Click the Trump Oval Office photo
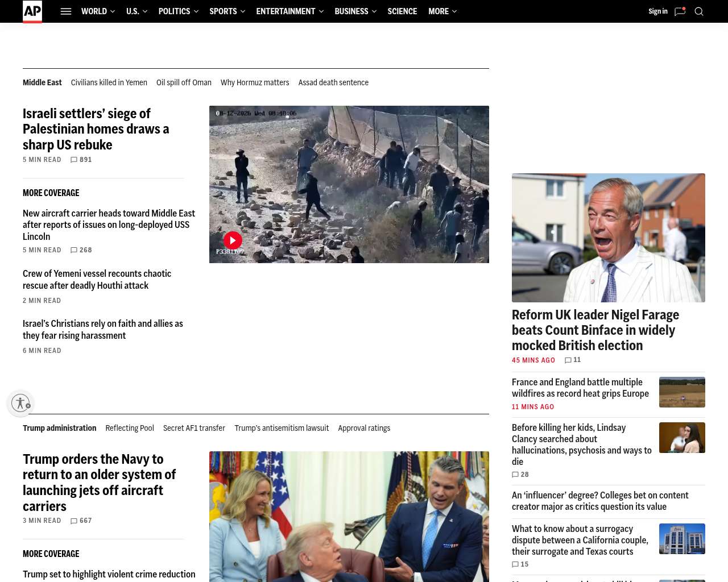Screen dimensions: 728x582 349,517
